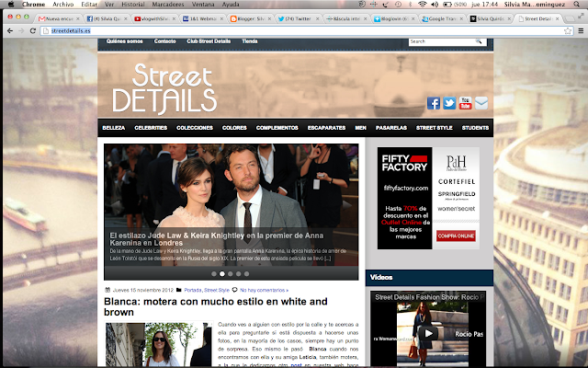Open the BELLEZA category
Screen dimensions: 588x368
[x=114, y=128]
